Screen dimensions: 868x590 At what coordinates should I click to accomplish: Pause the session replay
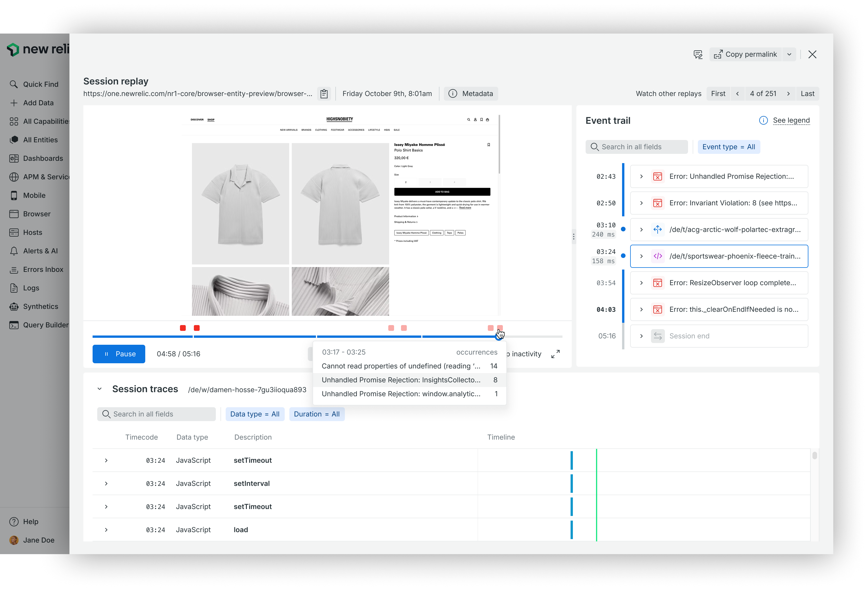pos(119,354)
